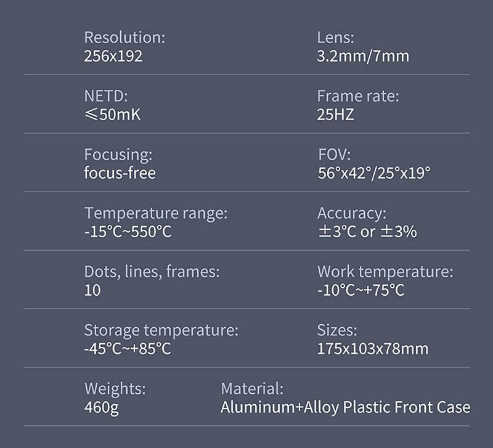Click the Temperature range label

coord(156,213)
